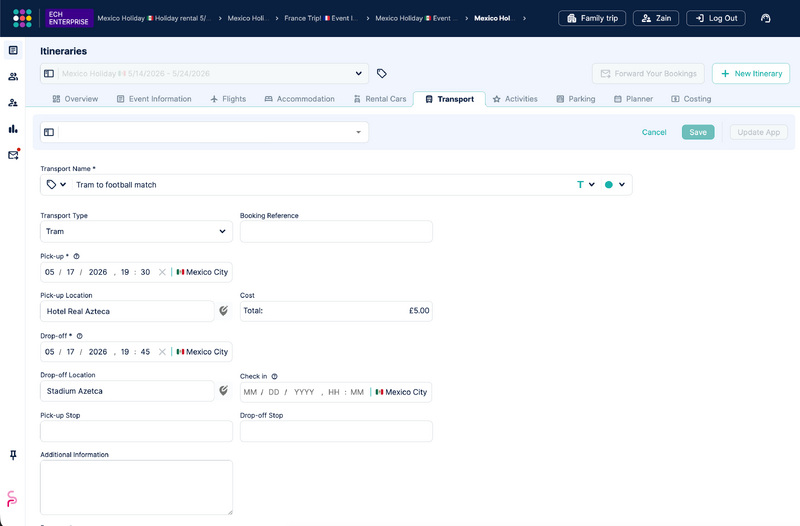This screenshot has width=800, height=526.
Task: Click the ECH Enterprise badge
Action: point(69,18)
